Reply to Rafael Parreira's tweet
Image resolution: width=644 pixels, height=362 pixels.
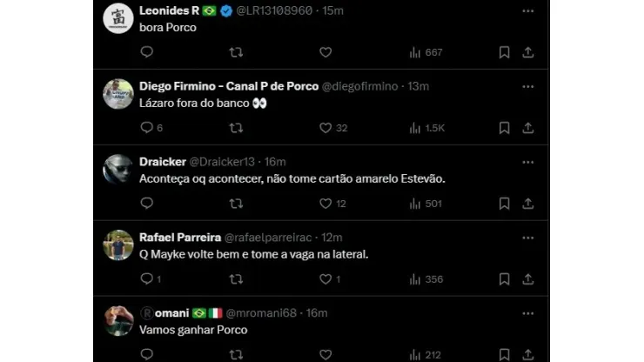146,279
